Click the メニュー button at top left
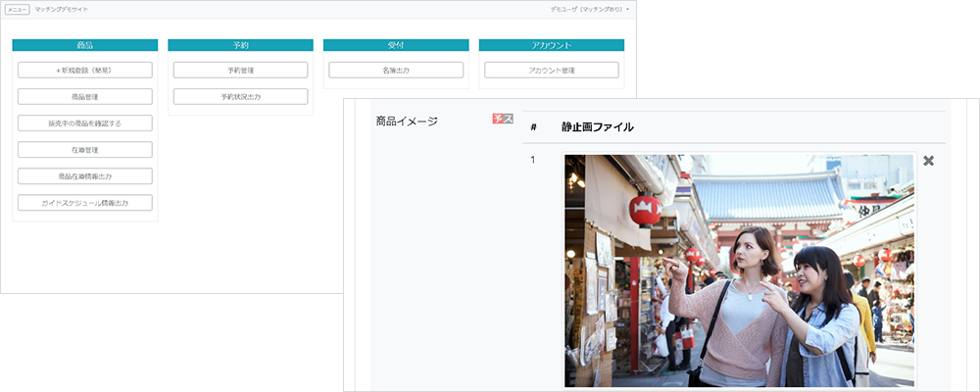The height and width of the screenshot is (392, 980). pos(17,10)
